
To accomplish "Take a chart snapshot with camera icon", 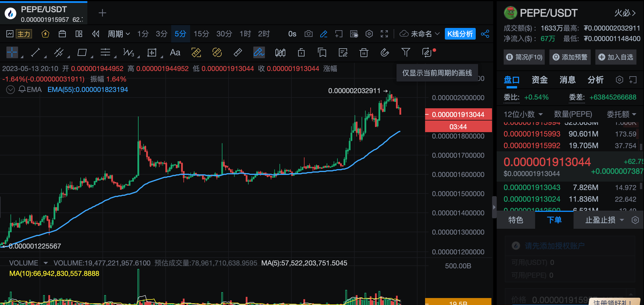I will click(x=309, y=34).
